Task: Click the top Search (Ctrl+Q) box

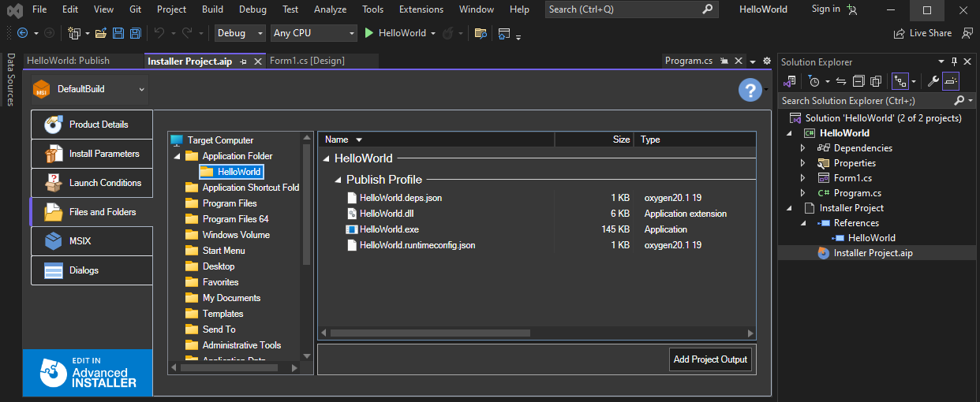Action: tap(631, 9)
